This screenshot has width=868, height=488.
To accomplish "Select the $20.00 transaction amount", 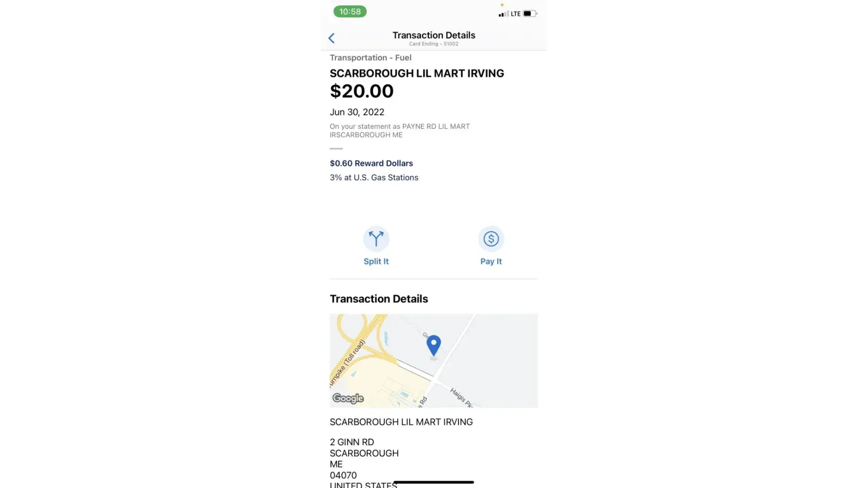I will click(x=362, y=91).
